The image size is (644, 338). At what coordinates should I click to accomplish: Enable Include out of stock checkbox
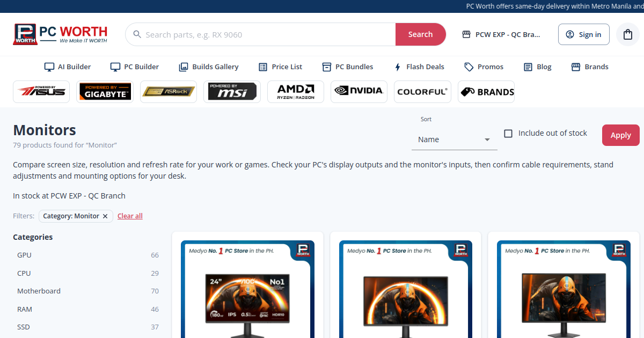(508, 134)
